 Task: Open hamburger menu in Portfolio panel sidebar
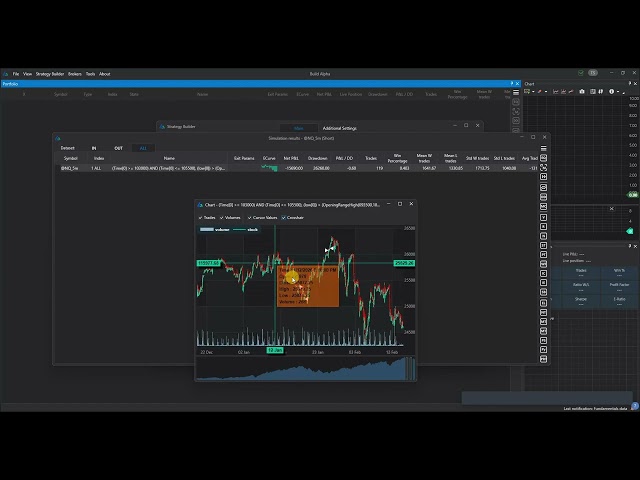tap(516, 92)
